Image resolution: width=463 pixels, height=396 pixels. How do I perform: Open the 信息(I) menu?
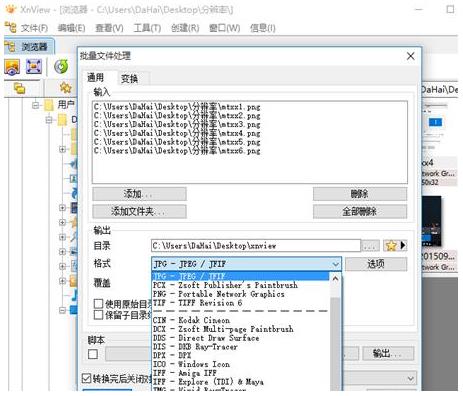pos(263,28)
